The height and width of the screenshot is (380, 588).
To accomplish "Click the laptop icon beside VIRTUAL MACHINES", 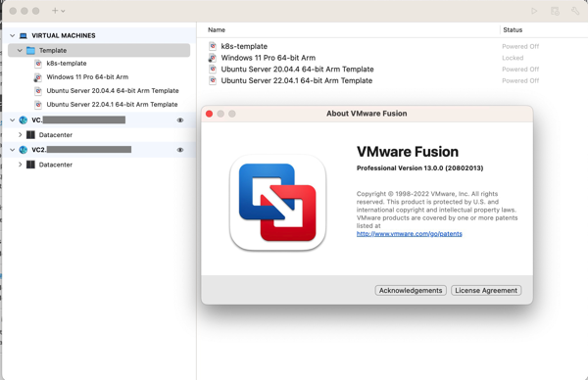I will [24, 35].
